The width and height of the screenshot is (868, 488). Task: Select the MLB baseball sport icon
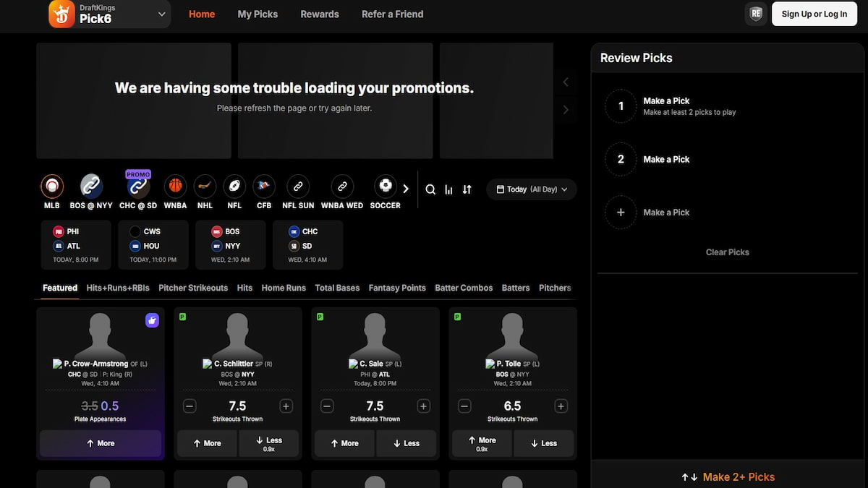point(52,187)
